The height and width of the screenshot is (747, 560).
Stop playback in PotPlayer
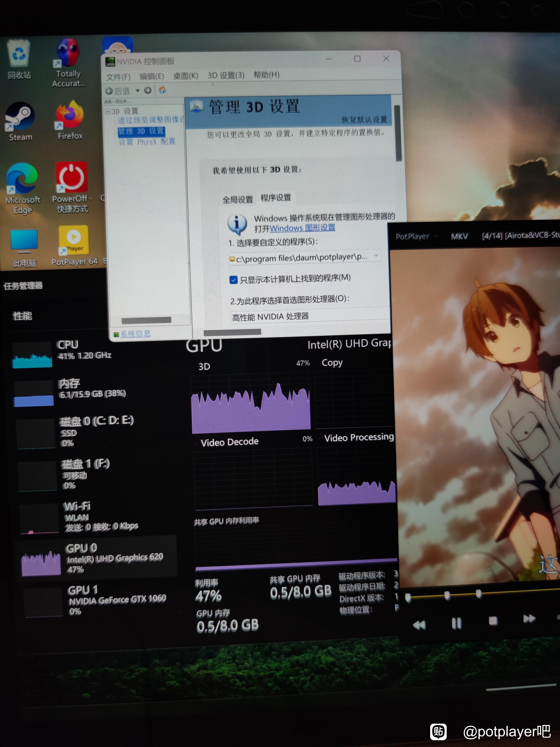point(493,621)
